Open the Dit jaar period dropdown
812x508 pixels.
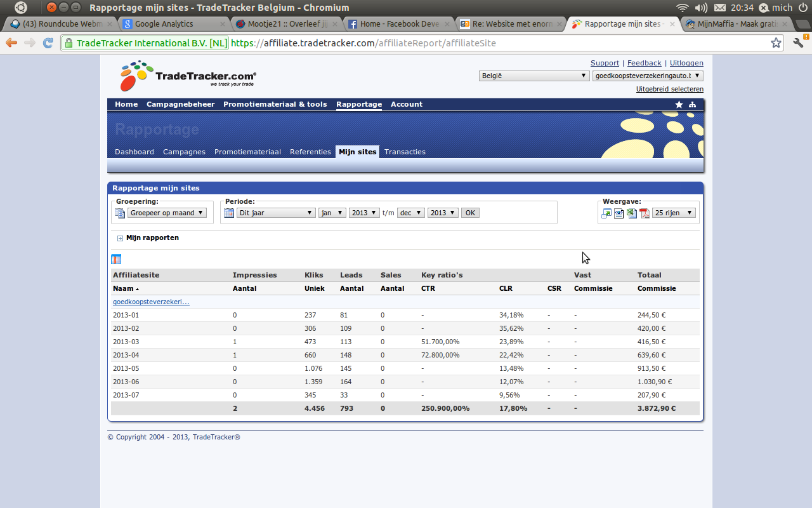(276, 213)
